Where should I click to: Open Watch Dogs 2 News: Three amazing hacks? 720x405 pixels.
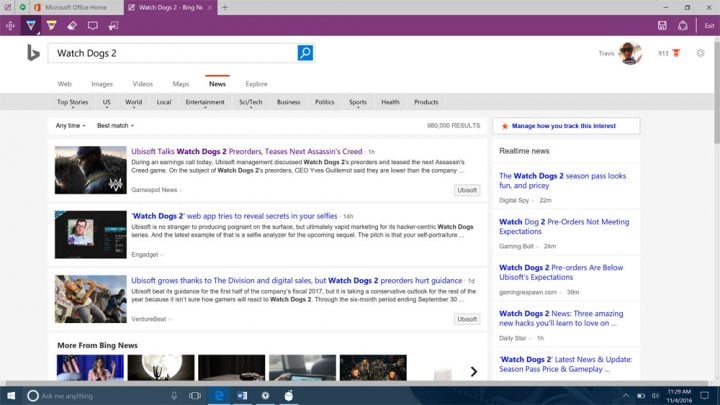[x=561, y=318]
